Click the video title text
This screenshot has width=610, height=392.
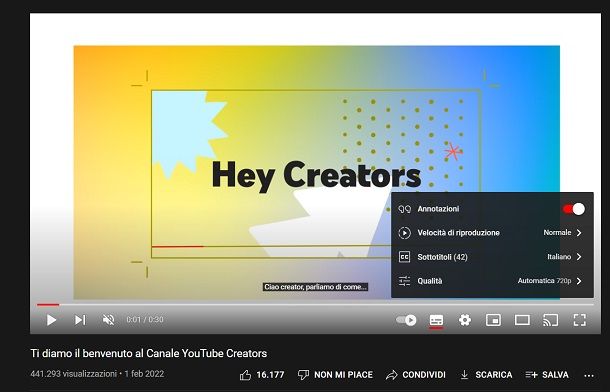pos(149,353)
